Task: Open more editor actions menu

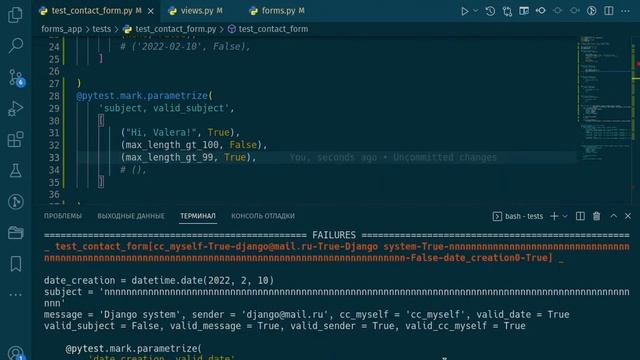Action: coord(625,11)
